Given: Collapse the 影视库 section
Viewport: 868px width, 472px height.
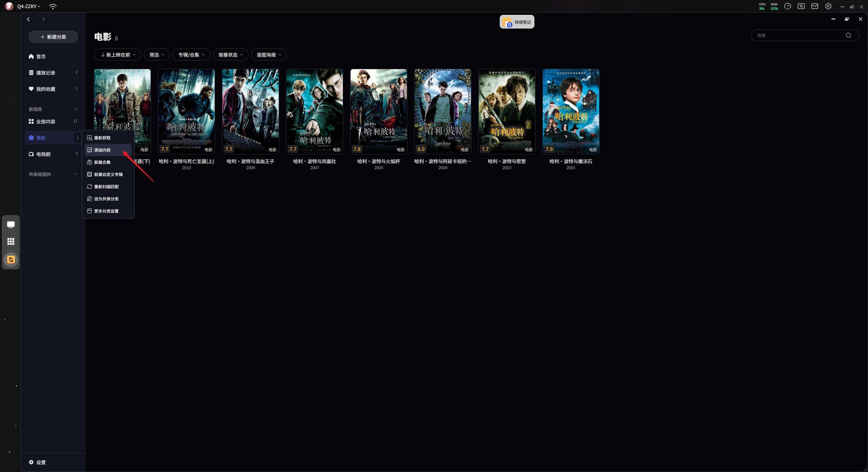Looking at the screenshot, I should (x=75, y=109).
